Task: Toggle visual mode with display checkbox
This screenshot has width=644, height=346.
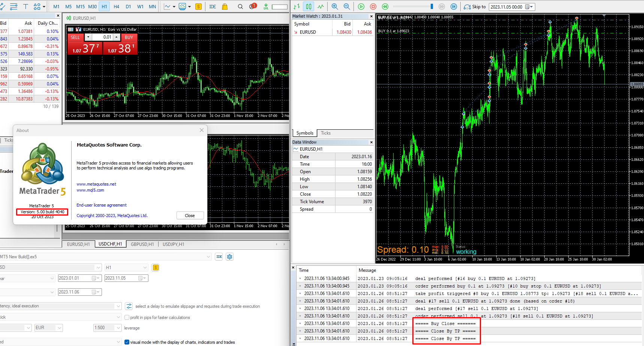Action: (x=127, y=342)
